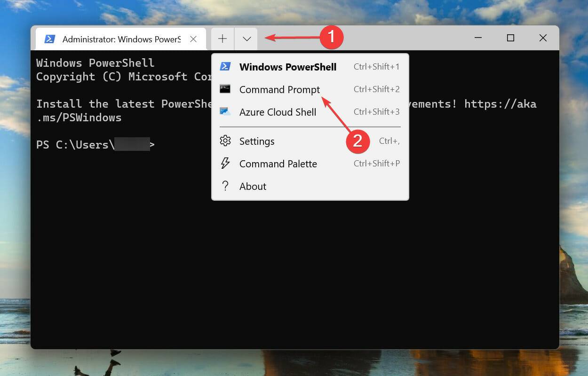Click the About question mark icon
This screenshot has width=588, height=376.
pyautogui.click(x=225, y=186)
